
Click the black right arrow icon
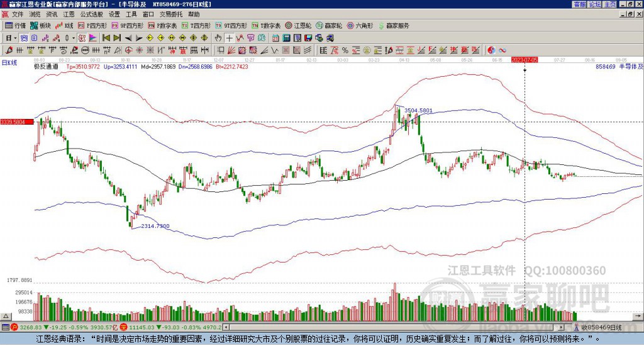point(139,38)
